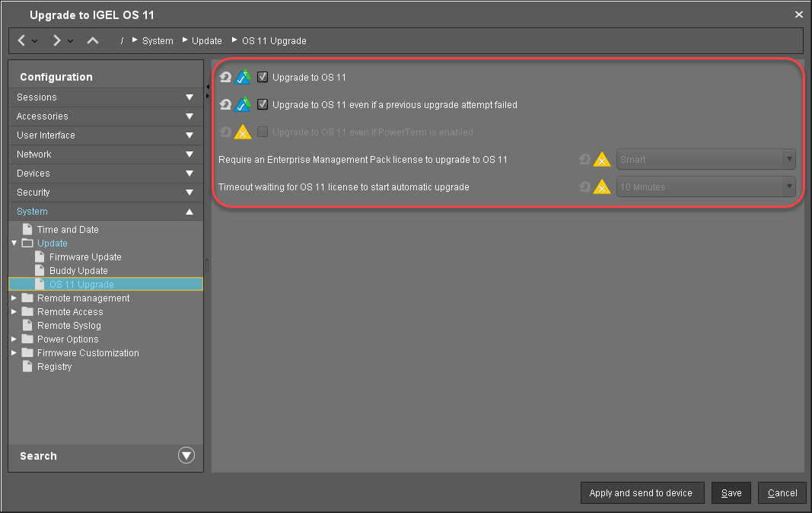Toggle upgrade even if previous attempt failed

[x=263, y=104]
